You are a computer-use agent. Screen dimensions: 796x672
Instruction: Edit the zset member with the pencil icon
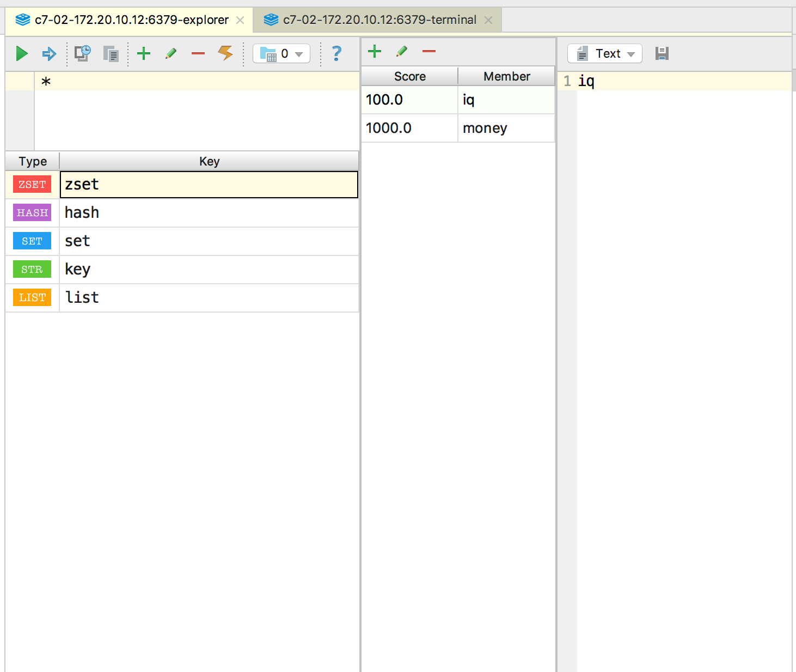[x=402, y=52]
